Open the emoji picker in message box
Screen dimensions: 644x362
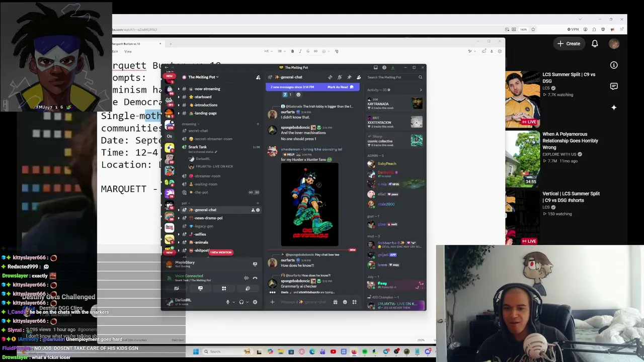coord(345,302)
